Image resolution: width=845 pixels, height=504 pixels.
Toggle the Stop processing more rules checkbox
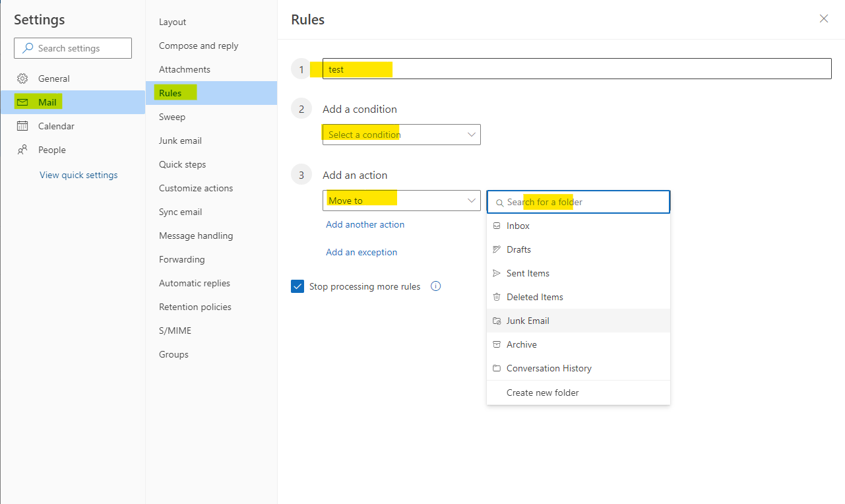click(297, 286)
